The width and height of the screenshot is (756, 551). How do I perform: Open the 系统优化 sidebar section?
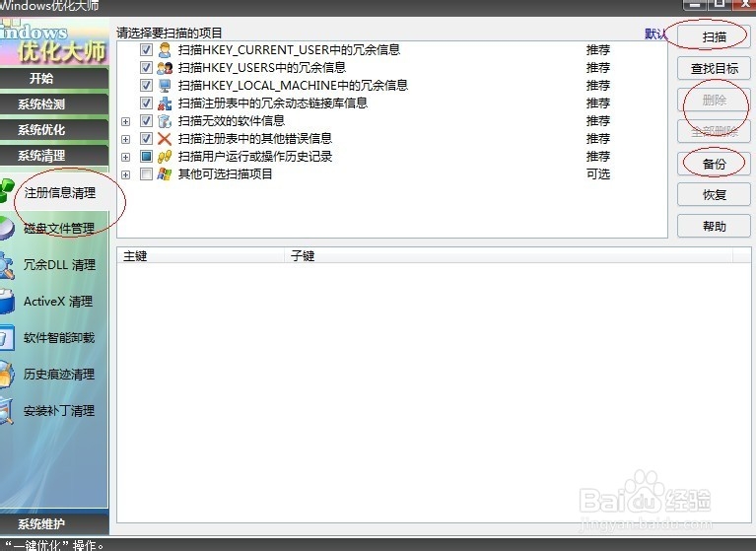pyautogui.click(x=54, y=130)
